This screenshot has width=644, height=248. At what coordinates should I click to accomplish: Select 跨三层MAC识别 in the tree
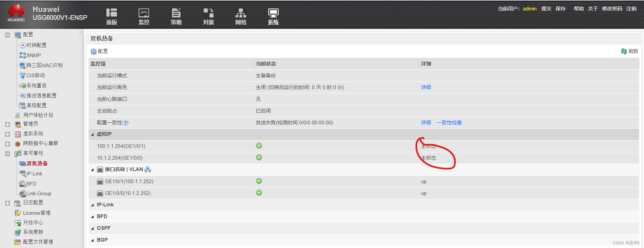45,65
